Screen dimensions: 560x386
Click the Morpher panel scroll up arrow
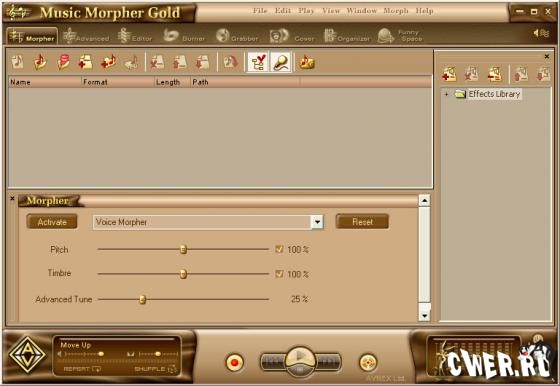pos(424,201)
